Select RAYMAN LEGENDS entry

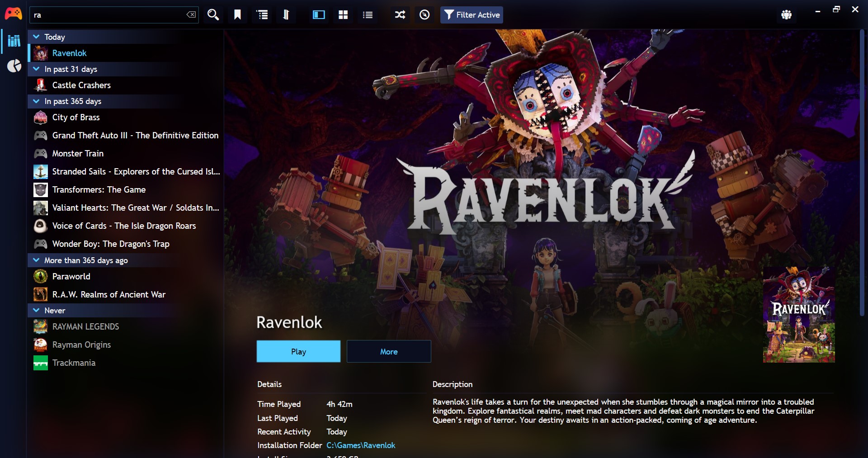coord(126,326)
